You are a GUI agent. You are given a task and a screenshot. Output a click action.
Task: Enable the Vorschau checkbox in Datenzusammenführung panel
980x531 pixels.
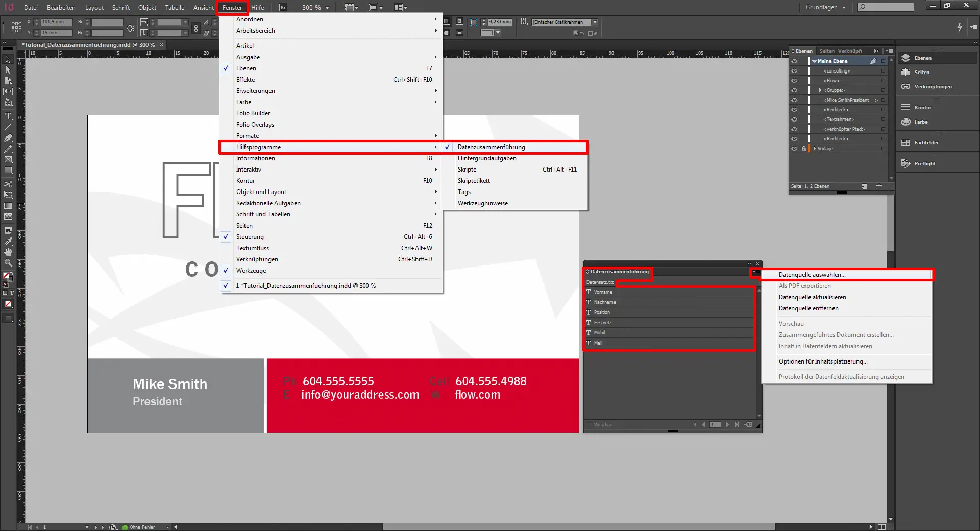click(589, 425)
